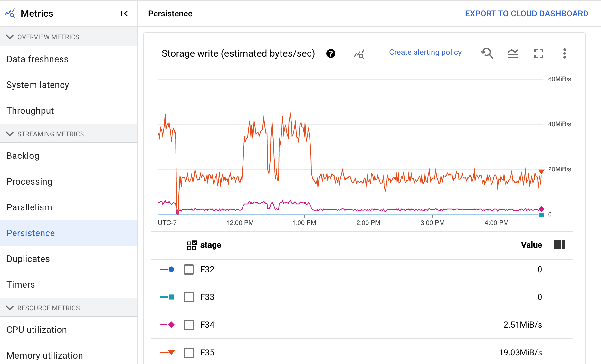Expand the chart to fullscreen view
This screenshot has height=364, width=601.
click(x=539, y=54)
